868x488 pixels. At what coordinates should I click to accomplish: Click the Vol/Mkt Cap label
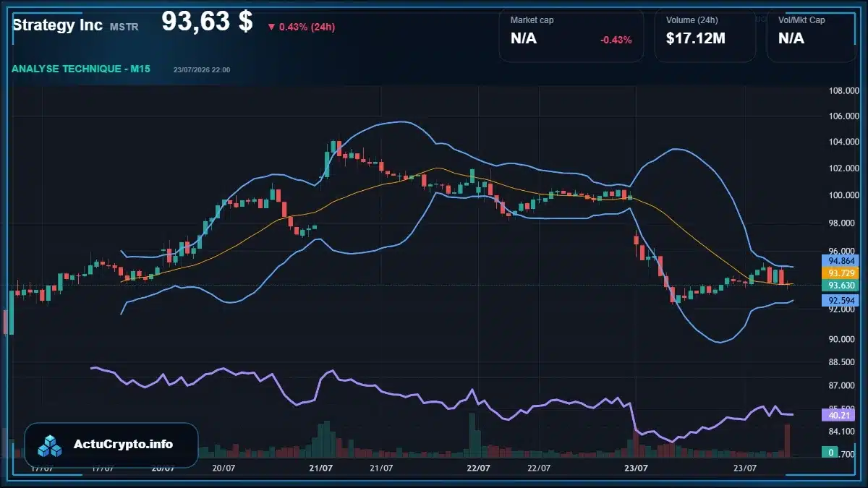[x=801, y=20]
